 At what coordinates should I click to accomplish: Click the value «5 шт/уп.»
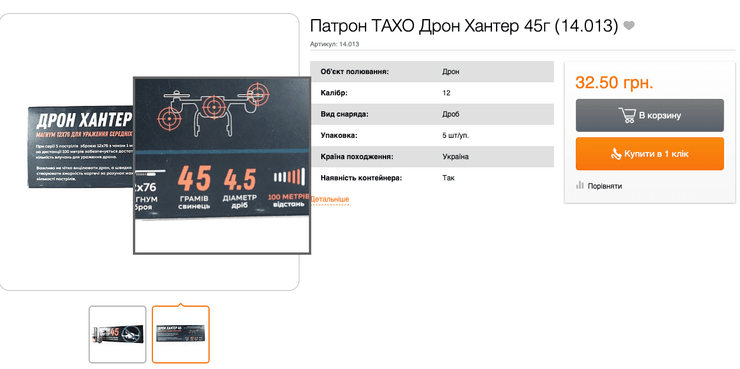(455, 135)
